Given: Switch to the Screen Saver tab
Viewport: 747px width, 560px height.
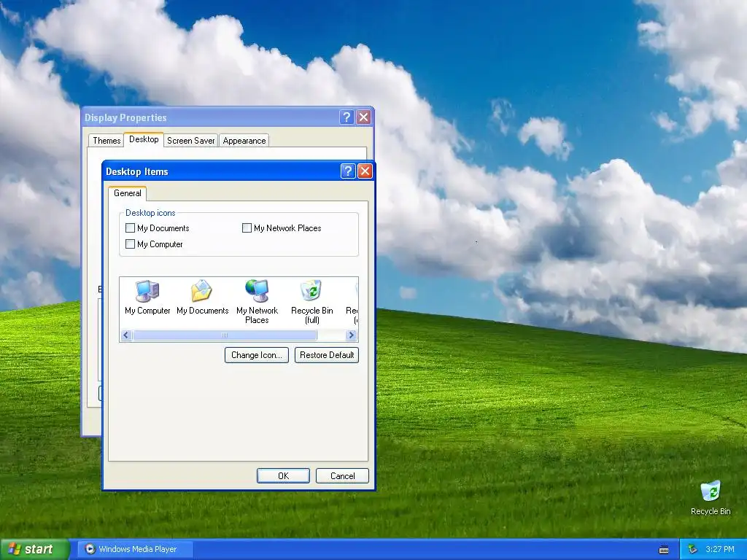Looking at the screenshot, I should 191,141.
